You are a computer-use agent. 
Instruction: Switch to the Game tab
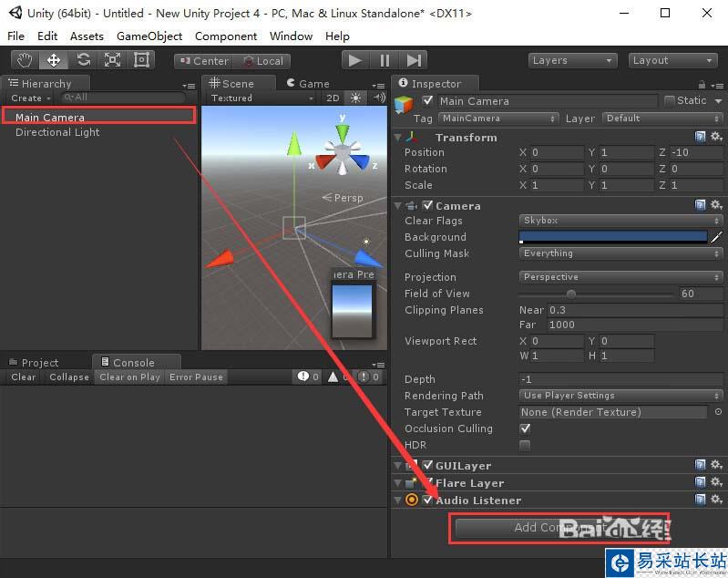pos(308,84)
